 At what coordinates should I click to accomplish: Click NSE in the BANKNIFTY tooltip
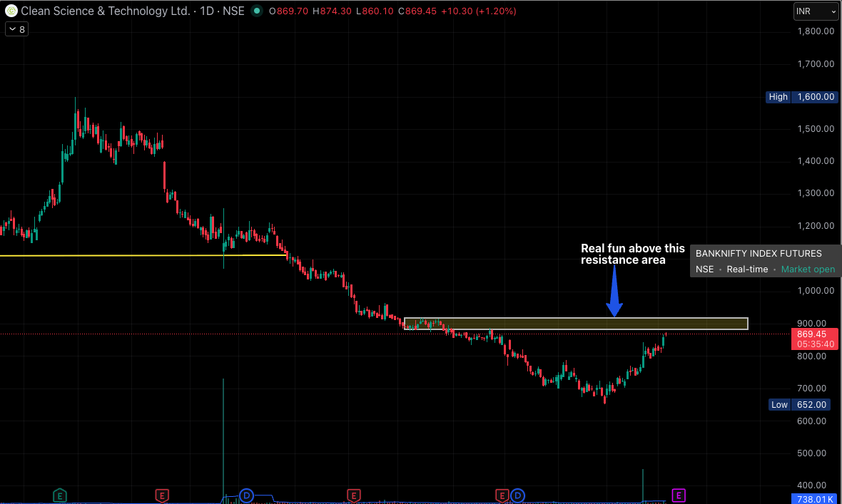[x=704, y=269]
